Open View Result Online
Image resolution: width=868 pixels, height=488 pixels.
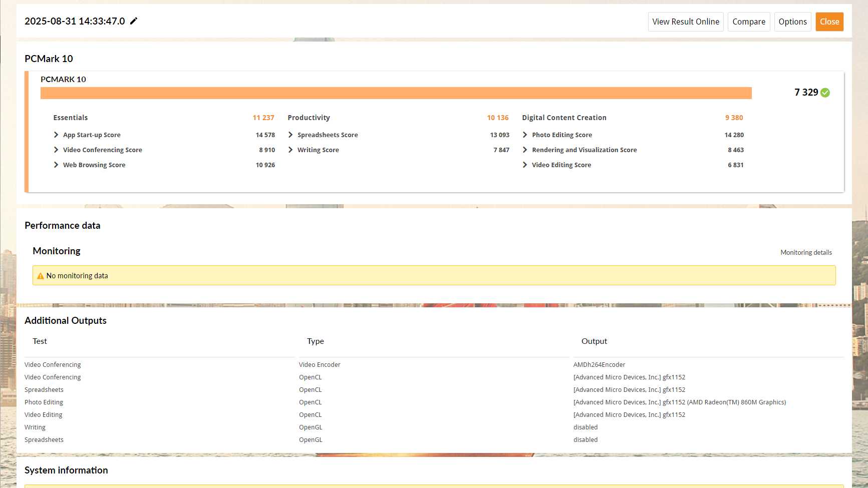tap(685, 22)
